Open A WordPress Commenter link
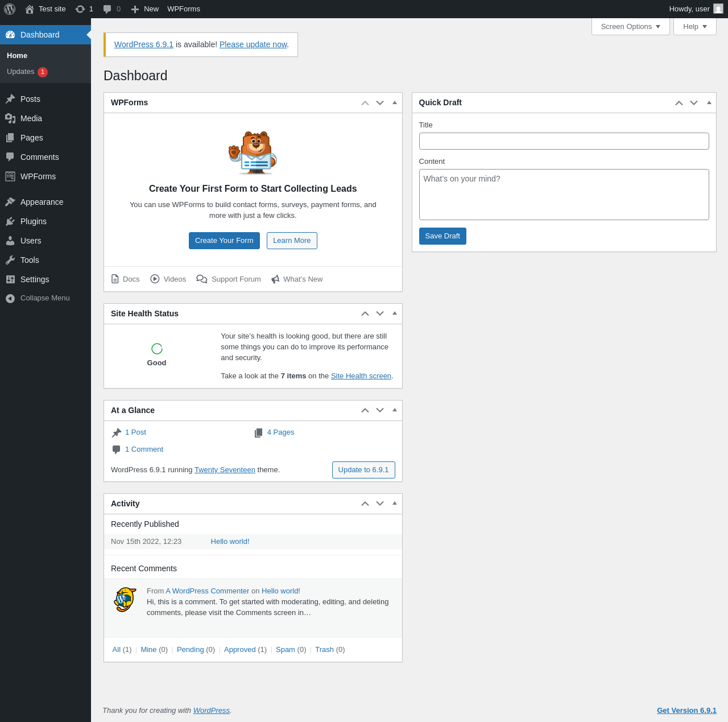This screenshot has width=728, height=722. [207, 591]
